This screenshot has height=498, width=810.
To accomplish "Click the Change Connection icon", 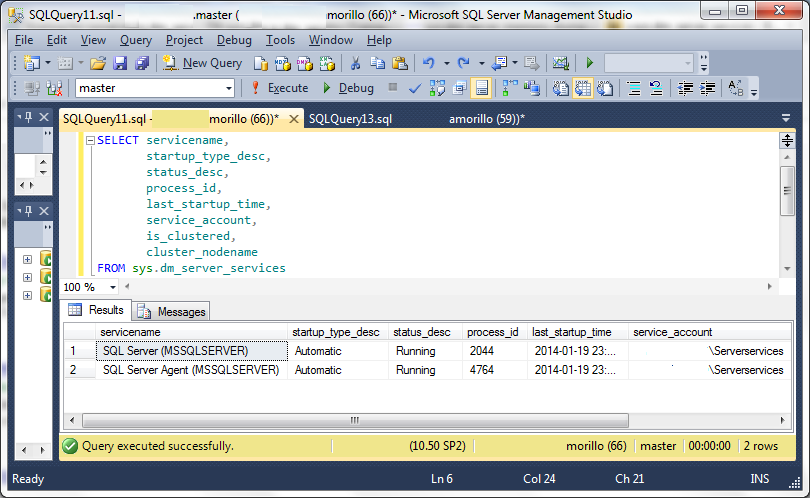I will pyautogui.click(x=54, y=88).
